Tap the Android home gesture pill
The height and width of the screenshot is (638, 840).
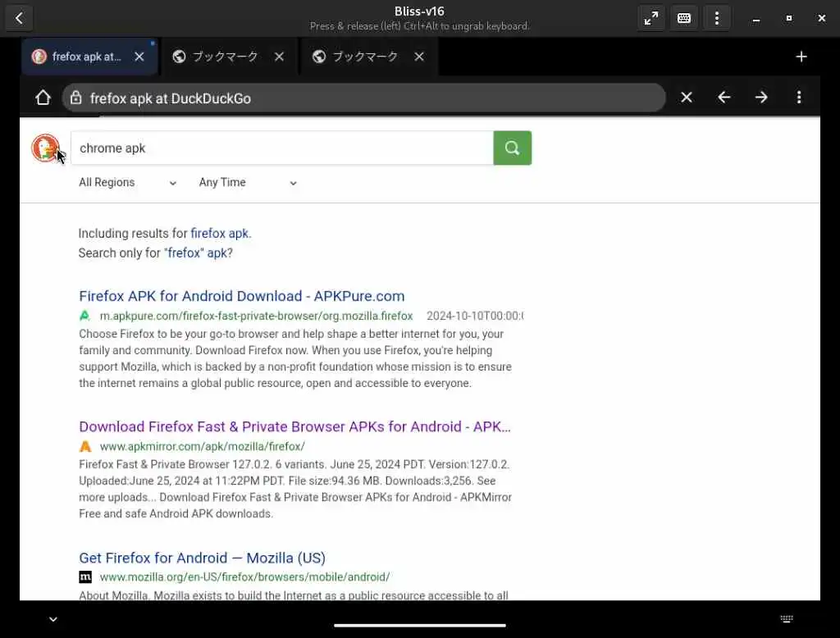(x=419, y=625)
